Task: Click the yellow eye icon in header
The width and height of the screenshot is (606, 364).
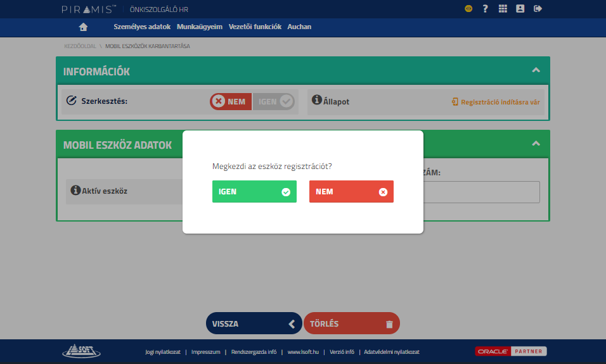Action: click(468, 9)
